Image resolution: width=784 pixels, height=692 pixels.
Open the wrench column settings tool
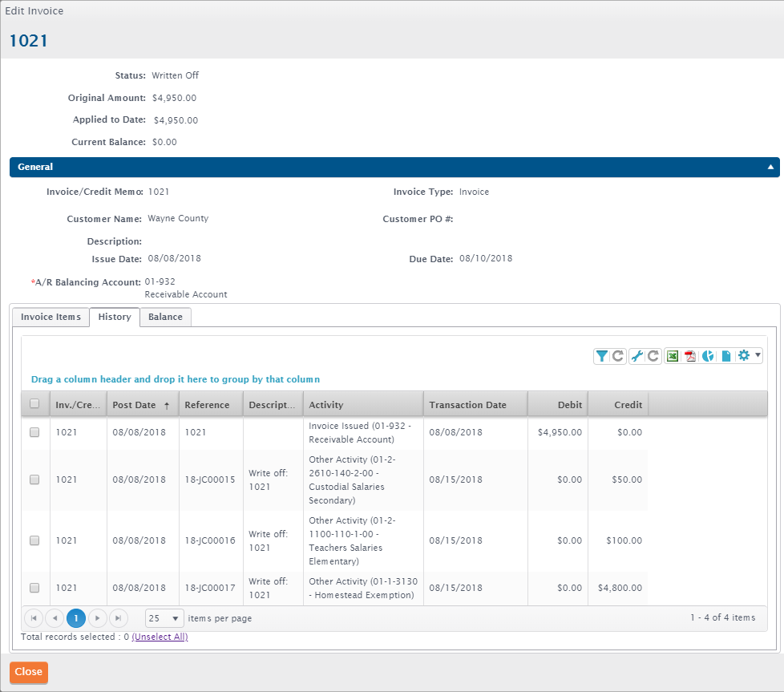point(637,356)
